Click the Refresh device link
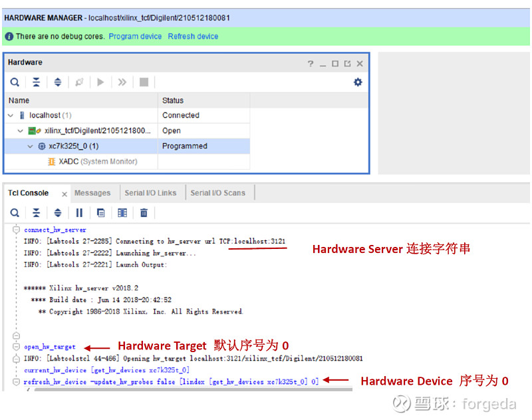Screen dimensions: 532x420 [x=193, y=37]
